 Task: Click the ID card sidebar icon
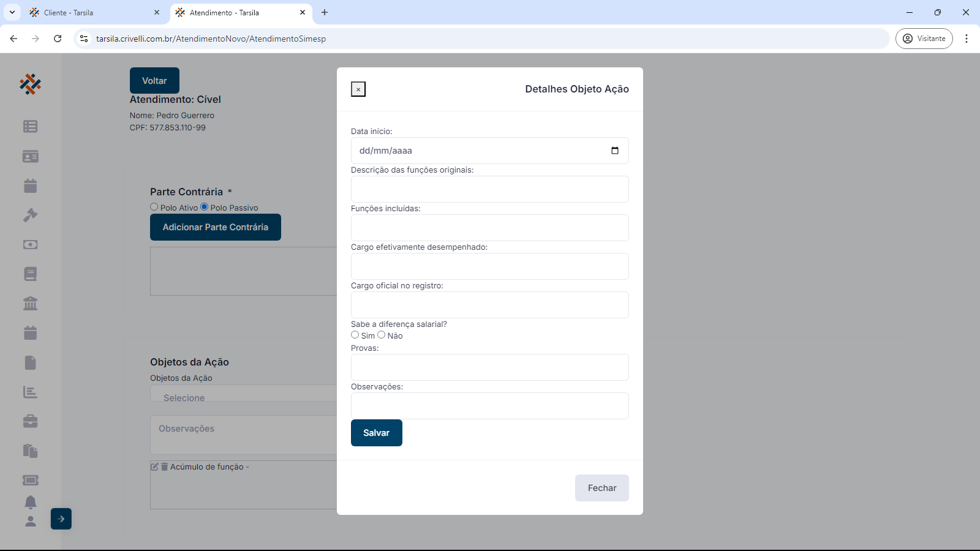pyautogui.click(x=30, y=157)
